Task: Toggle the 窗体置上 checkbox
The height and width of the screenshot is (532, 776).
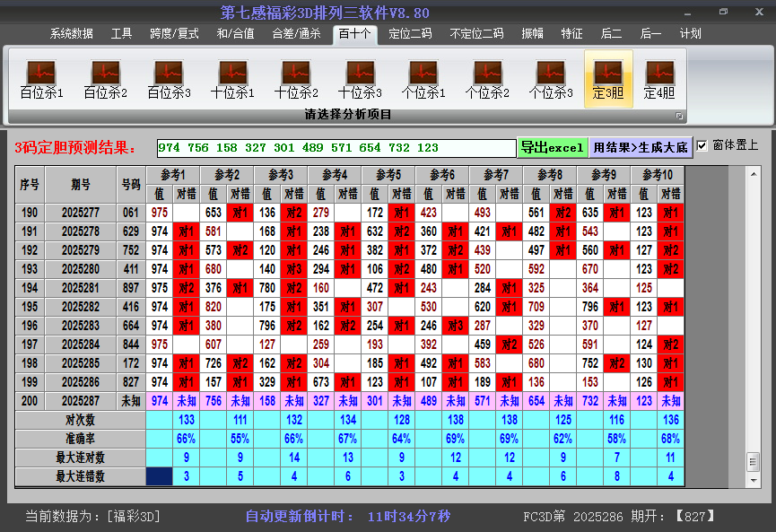Action: tap(702, 145)
